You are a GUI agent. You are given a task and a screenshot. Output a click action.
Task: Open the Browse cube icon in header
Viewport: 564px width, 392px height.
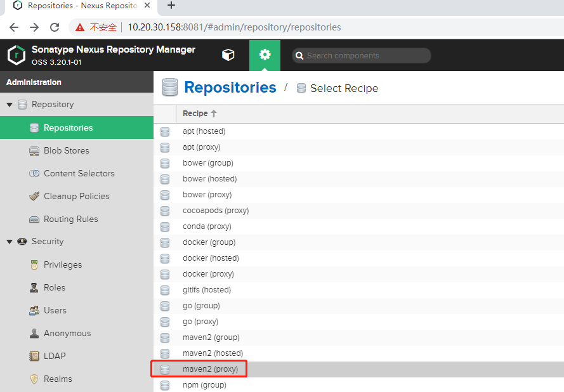228,55
